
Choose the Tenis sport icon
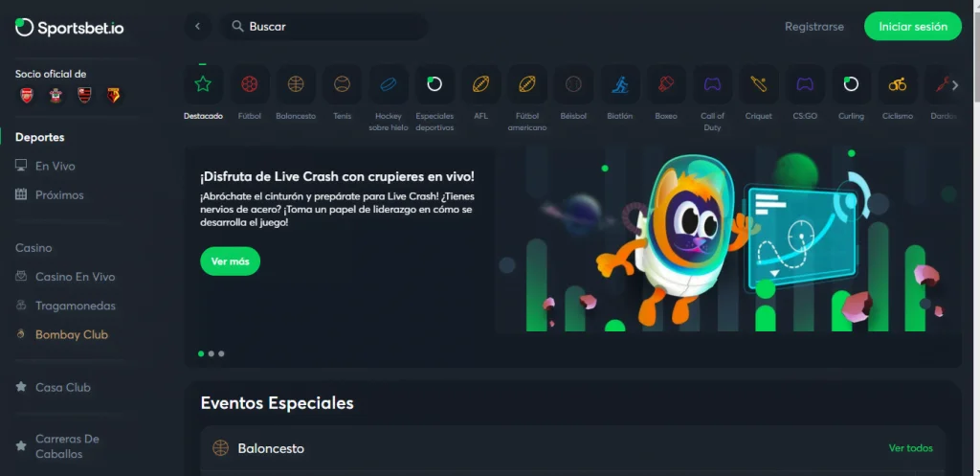[342, 84]
